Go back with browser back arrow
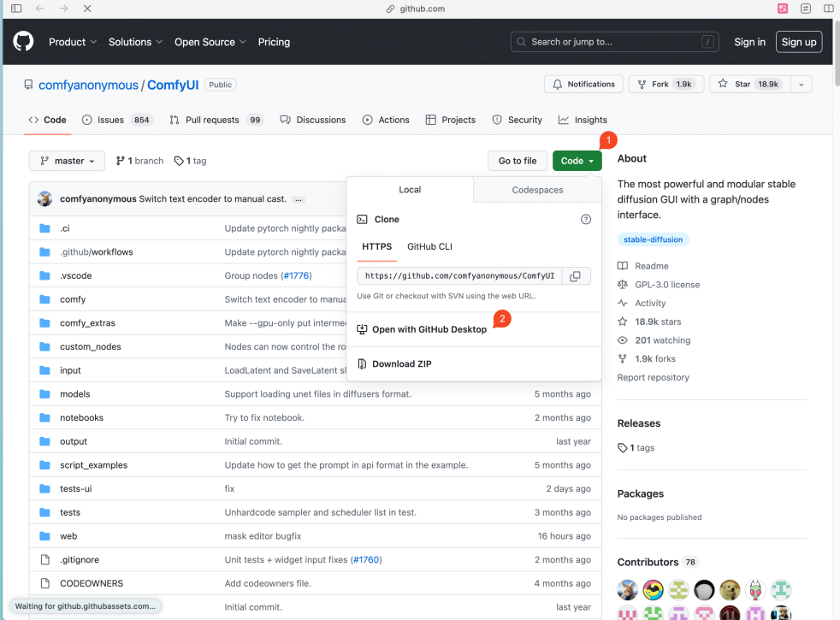 [x=39, y=9]
